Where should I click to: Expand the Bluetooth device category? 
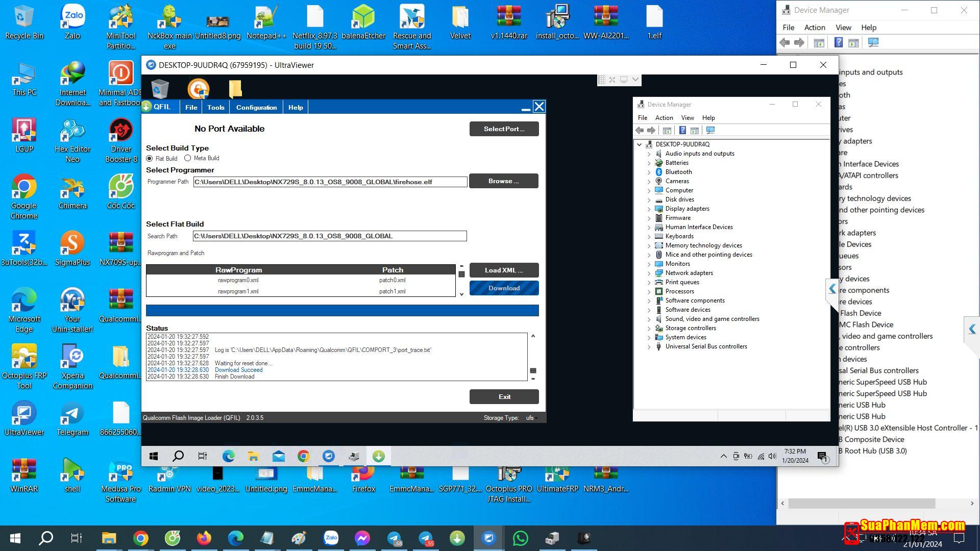pyautogui.click(x=649, y=172)
